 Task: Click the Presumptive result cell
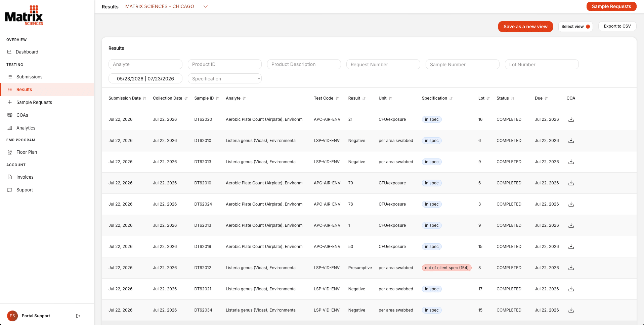pos(360,268)
